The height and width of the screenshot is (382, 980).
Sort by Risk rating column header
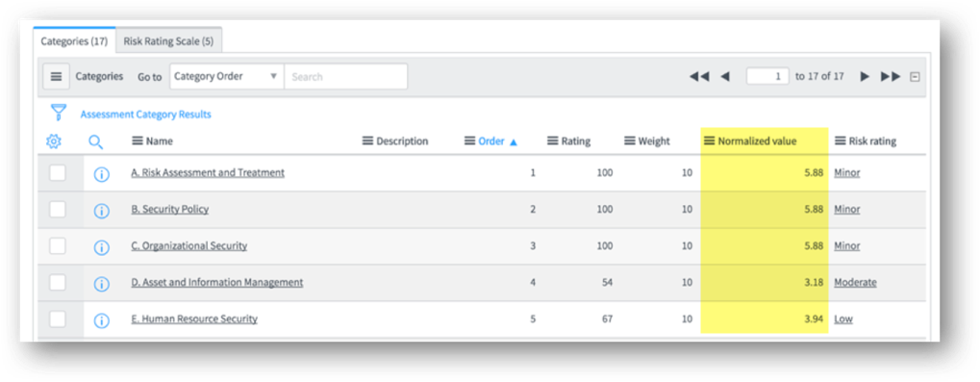(872, 141)
